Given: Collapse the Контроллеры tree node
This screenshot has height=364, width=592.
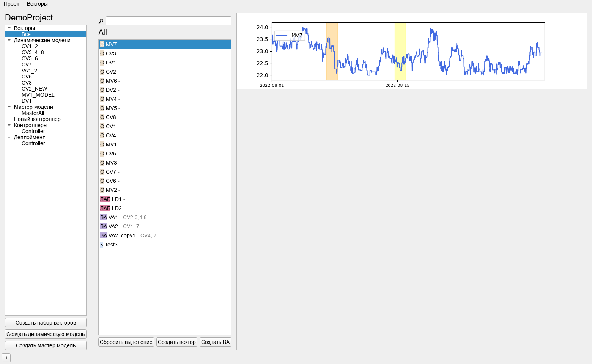Looking at the screenshot, I should 9,125.
